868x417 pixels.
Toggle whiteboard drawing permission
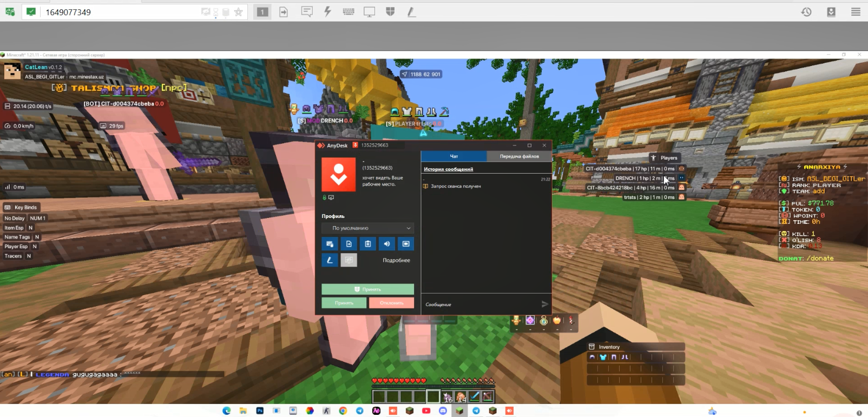coord(330,260)
